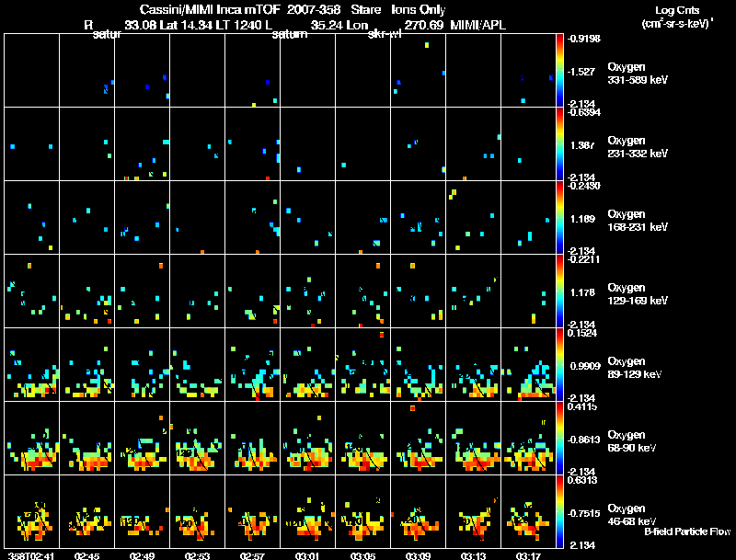Screen dimensions: 736x560
Task: Click the '-0.6394' colorbar value
Action: (x=584, y=112)
